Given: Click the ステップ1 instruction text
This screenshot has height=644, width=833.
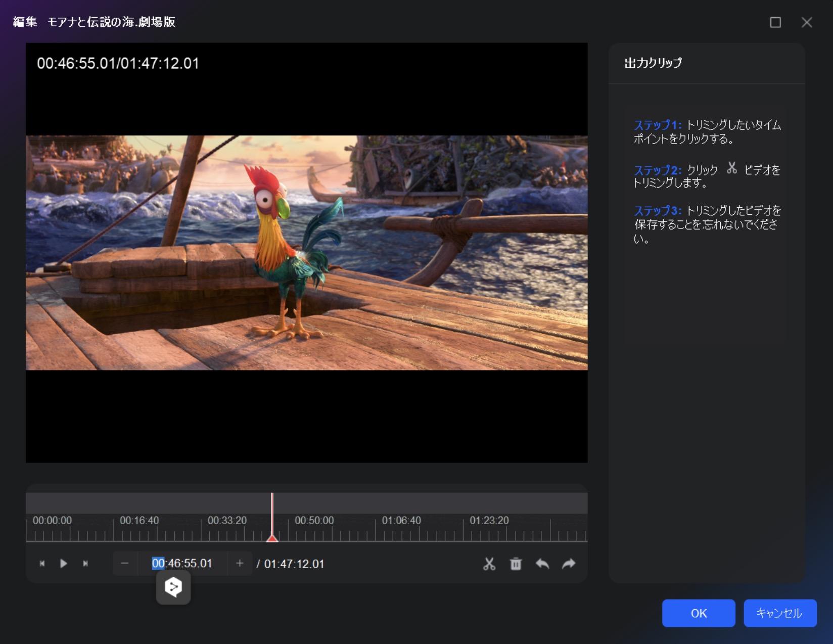Looking at the screenshot, I should 707,131.
